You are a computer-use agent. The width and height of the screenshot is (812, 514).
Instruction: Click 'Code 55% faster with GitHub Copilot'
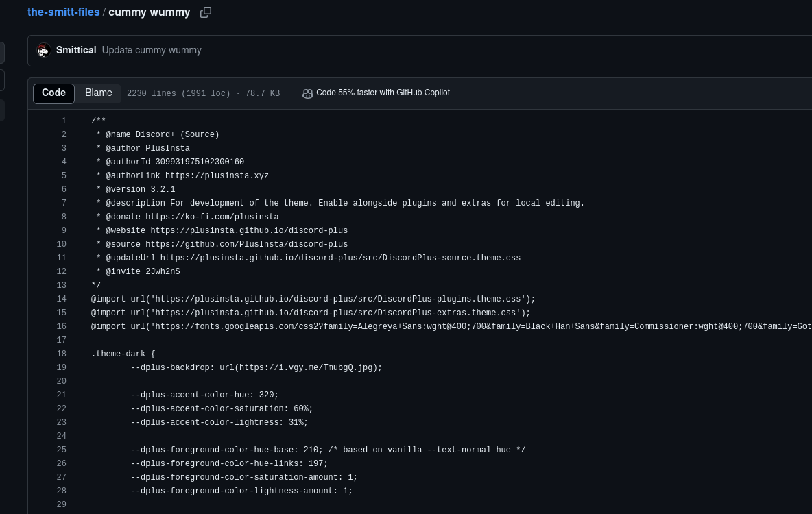point(383,93)
